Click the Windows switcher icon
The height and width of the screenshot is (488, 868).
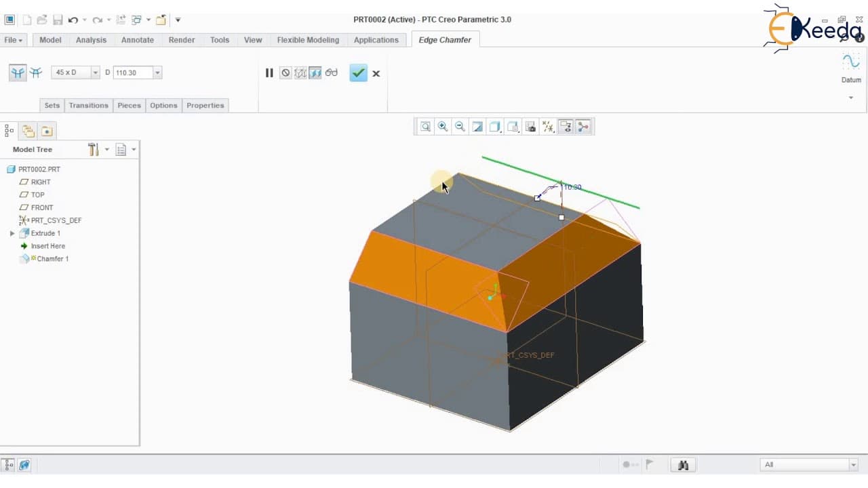tap(136, 20)
